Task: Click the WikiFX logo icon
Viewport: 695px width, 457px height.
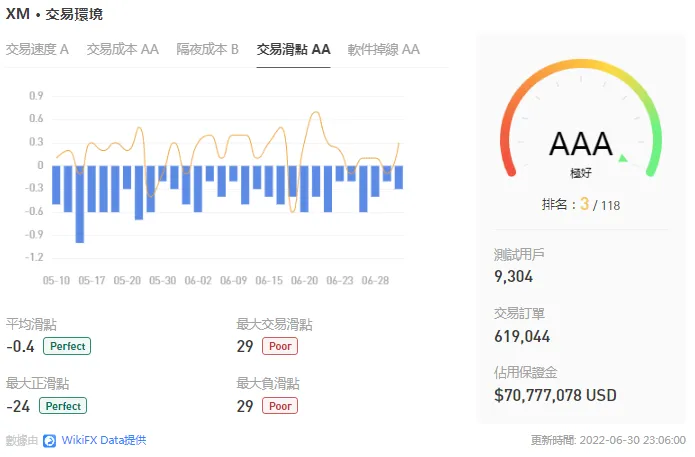Action: [x=49, y=441]
